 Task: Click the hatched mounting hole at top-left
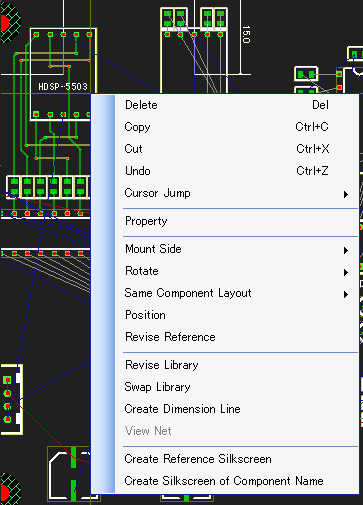[10, 22]
